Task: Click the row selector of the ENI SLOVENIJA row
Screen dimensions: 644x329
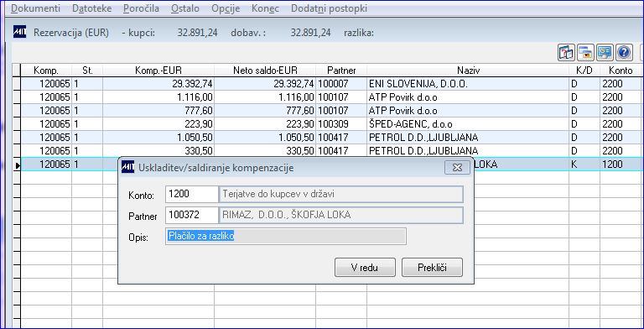Action: [17, 84]
